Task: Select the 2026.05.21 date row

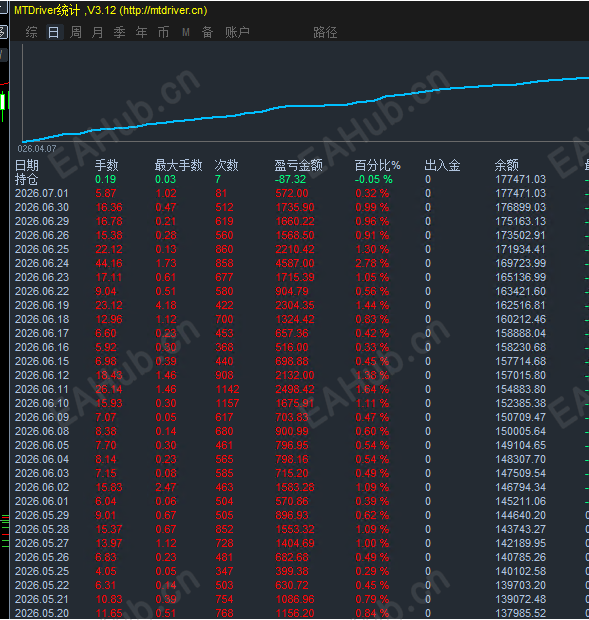Action: coord(42,599)
